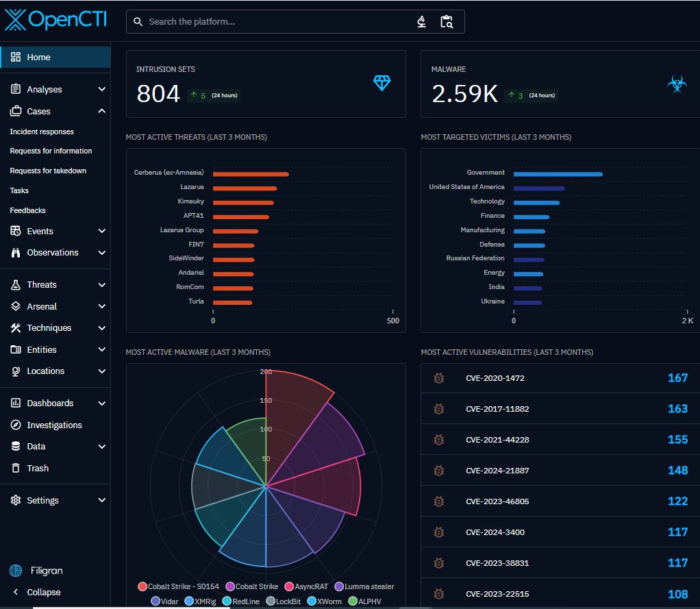Click the bug icon beside CVE-2020-1472
The width and height of the screenshot is (700, 609).
[438, 377]
